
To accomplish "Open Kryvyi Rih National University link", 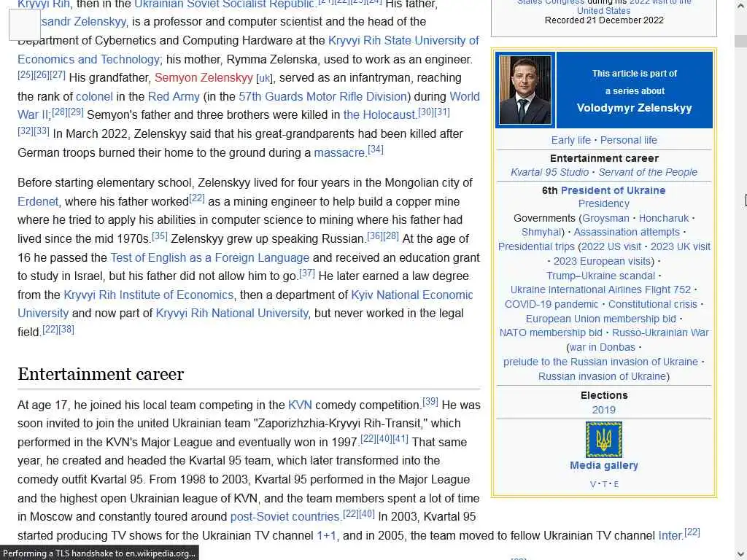I will [231, 314].
